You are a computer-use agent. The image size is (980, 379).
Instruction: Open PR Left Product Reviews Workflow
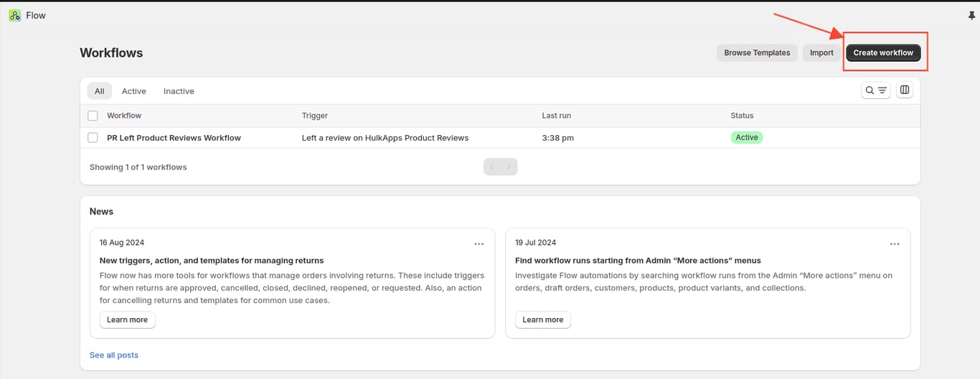pyautogui.click(x=174, y=138)
